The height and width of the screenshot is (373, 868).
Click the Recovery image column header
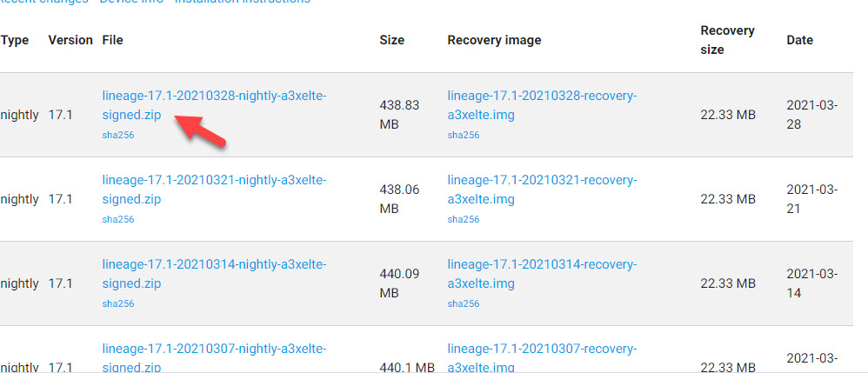click(494, 40)
